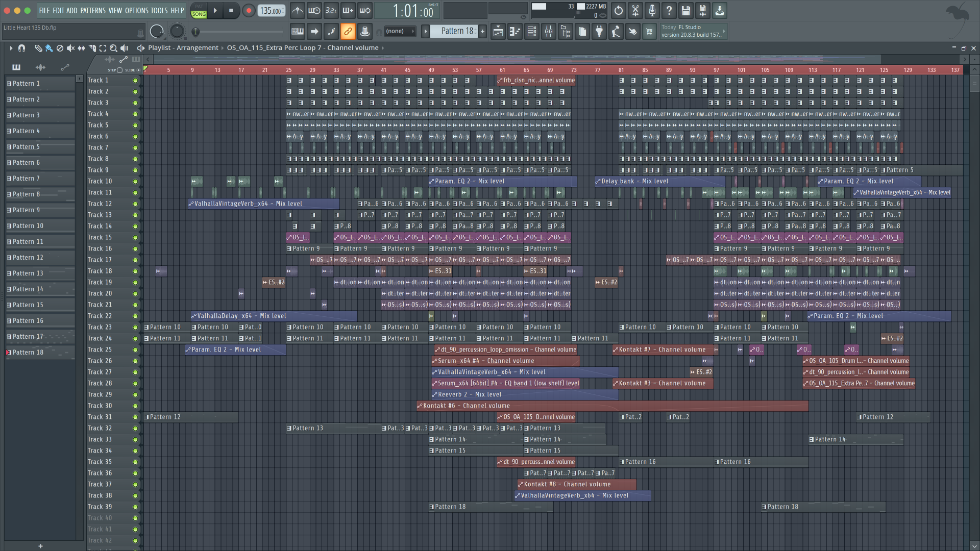Open the channel rack view icon
The height and width of the screenshot is (551, 980).
point(531,32)
